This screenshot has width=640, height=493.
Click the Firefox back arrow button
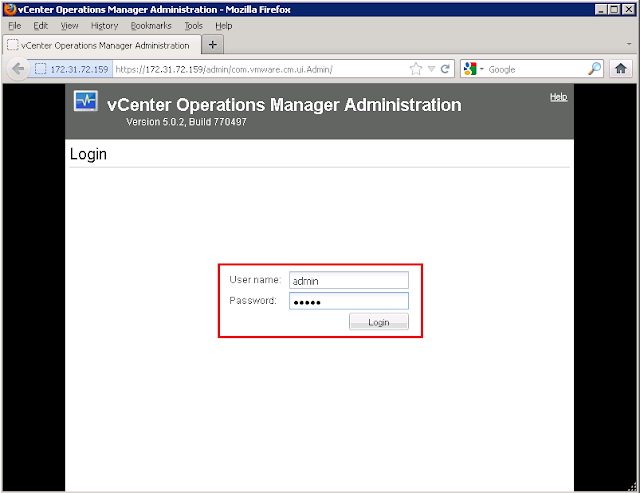pos(18,69)
